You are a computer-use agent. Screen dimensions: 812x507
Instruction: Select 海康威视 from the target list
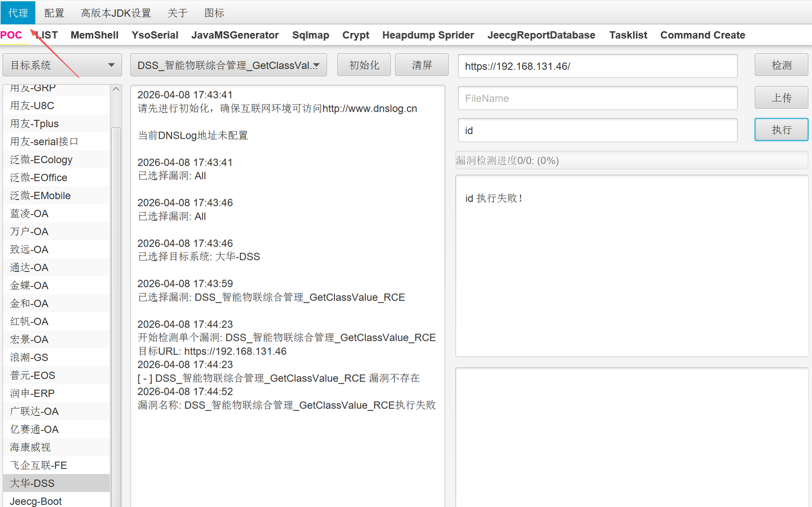click(30, 447)
